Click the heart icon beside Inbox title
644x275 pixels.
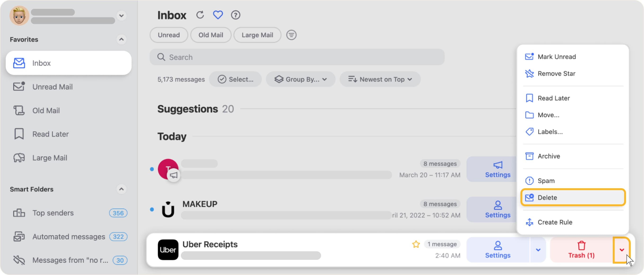pyautogui.click(x=218, y=15)
